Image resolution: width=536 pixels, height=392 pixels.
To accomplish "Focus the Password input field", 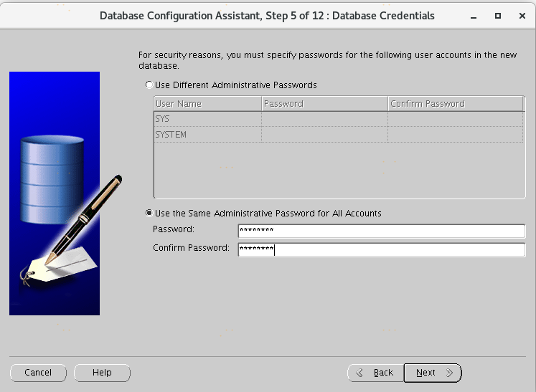I will [381, 231].
